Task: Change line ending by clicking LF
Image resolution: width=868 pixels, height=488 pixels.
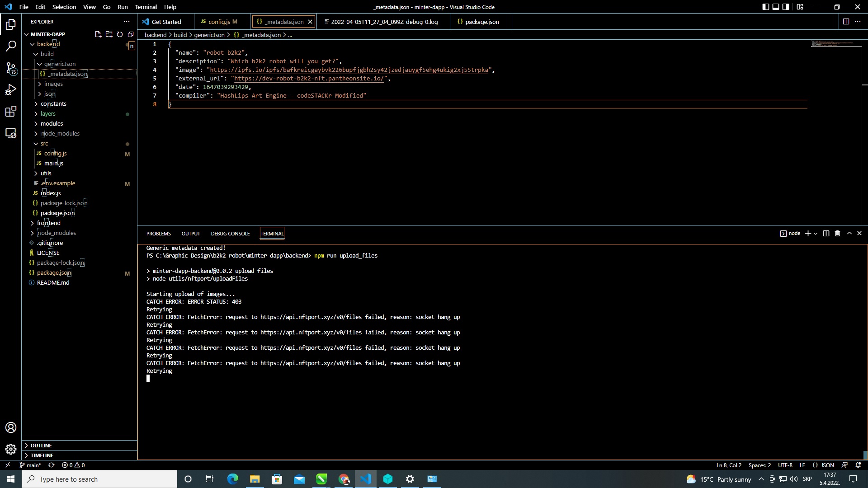Action: pos(803,465)
